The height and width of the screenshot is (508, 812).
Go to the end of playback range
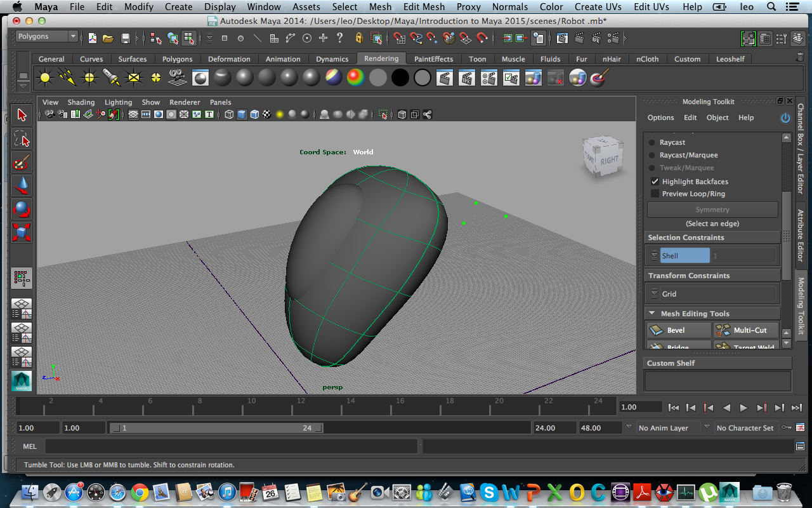click(797, 408)
